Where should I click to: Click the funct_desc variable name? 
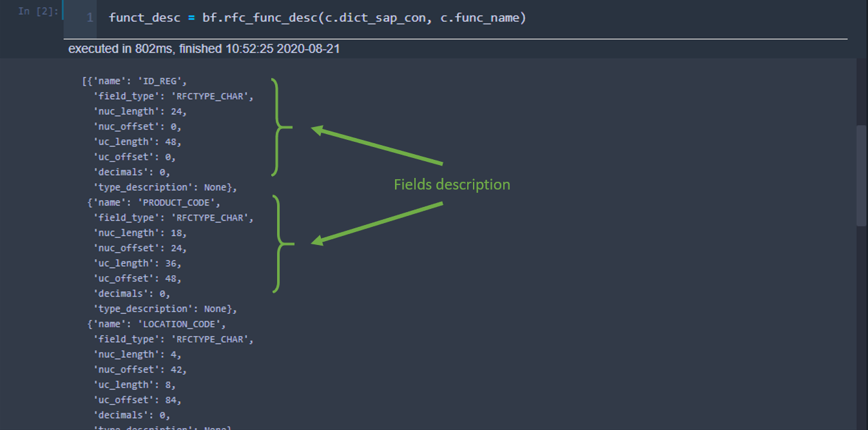pyautogui.click(x=144, y=18)
